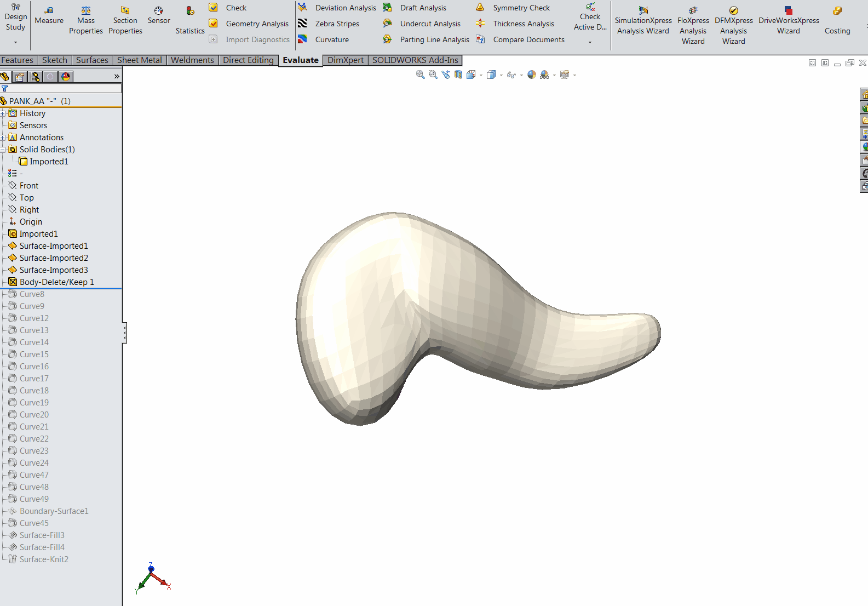Click Check Active Document
Screen dimensions: 868x606
pyautogui.click(x=590, y=17)
